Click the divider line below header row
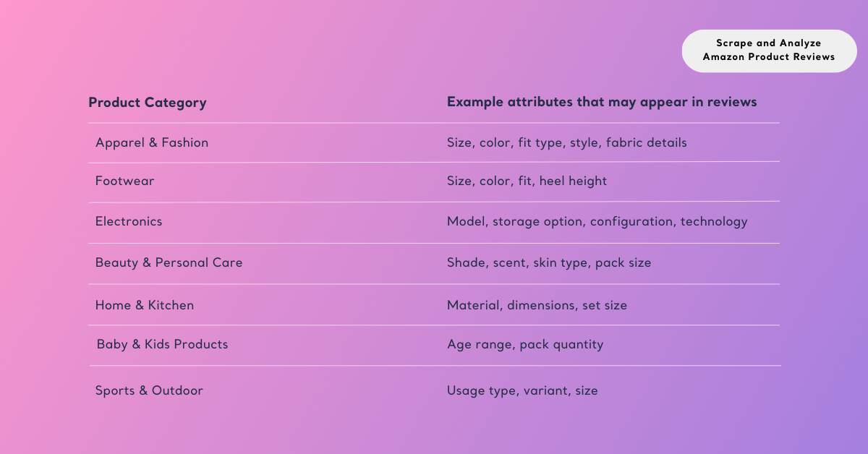 434,123
